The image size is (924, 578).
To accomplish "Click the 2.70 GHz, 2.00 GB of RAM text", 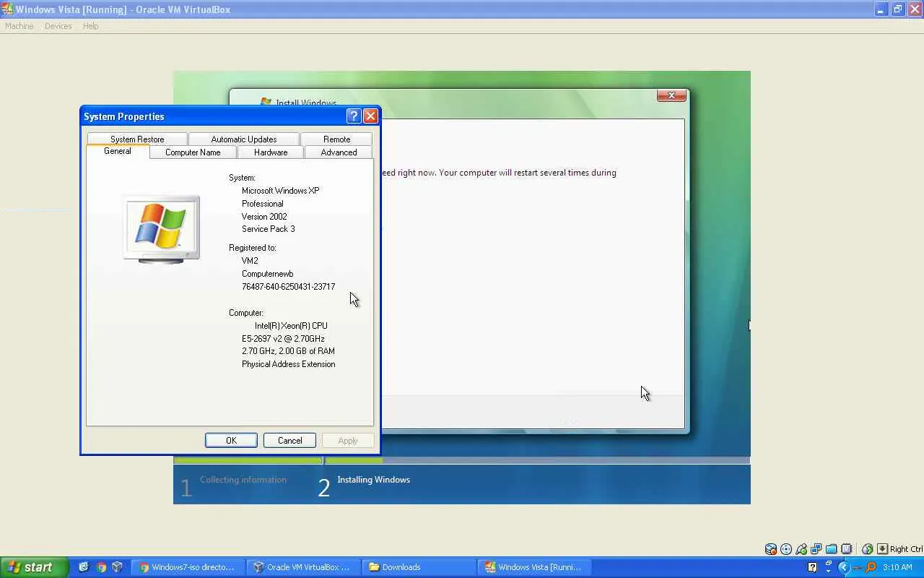I will point(288,351).
